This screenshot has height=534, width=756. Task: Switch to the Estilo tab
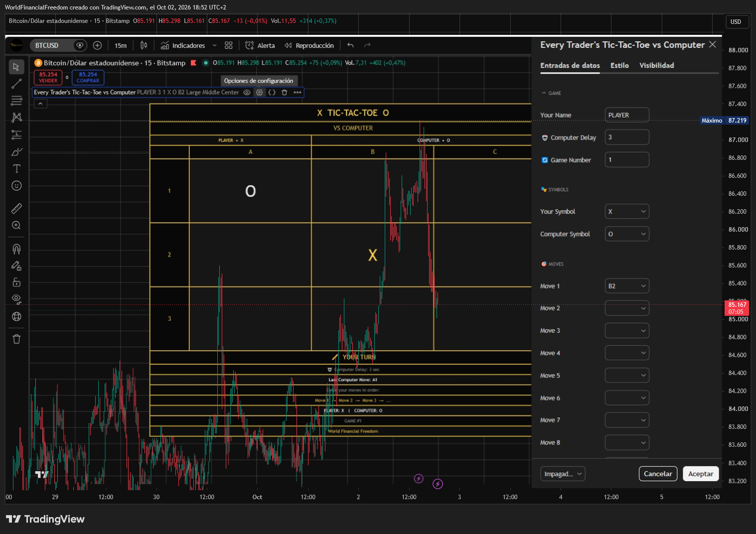pos(619,65)
